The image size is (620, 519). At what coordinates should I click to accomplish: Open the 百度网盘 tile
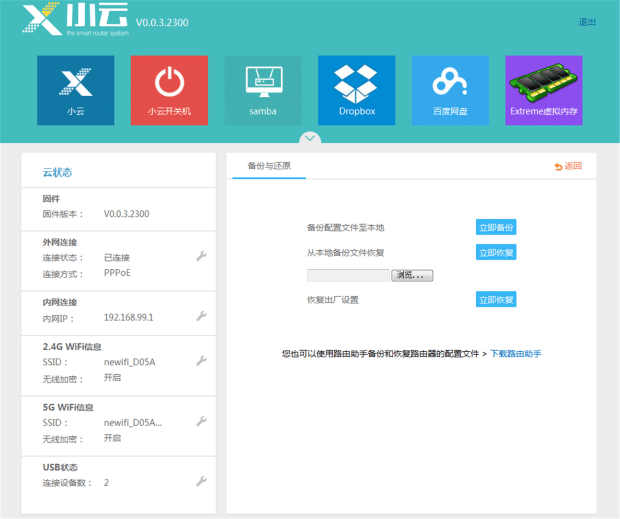pos(450,90)
